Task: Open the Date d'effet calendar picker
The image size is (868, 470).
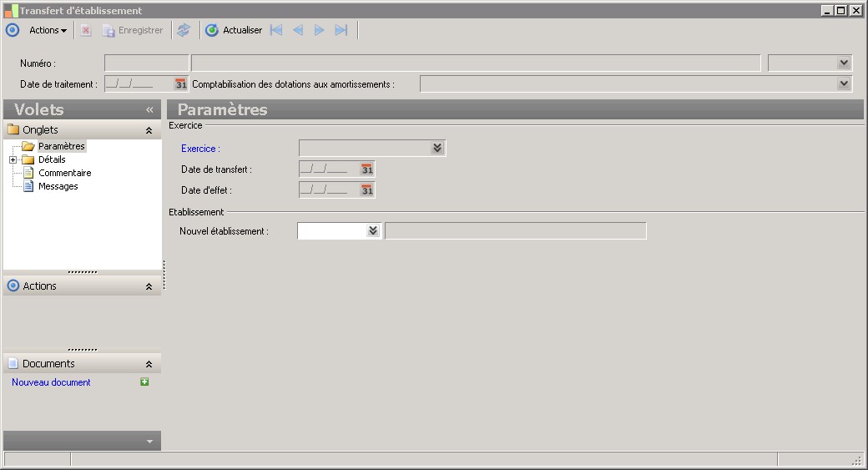Action: 367,190
